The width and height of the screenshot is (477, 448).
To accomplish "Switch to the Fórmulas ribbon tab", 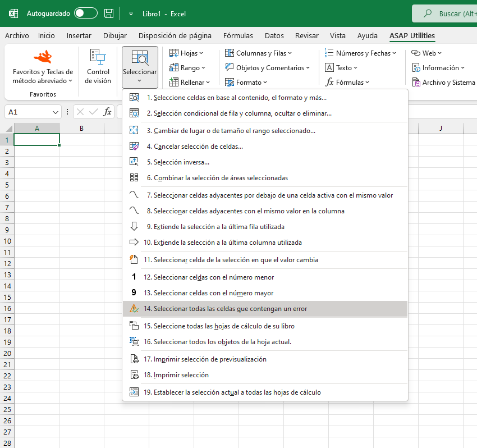I will pos(238,35).
